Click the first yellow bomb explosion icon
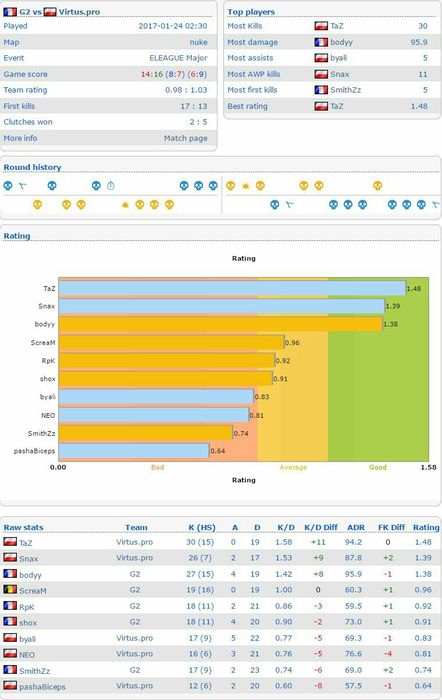Viewport: 442px width, 700px height. [245, 186]
